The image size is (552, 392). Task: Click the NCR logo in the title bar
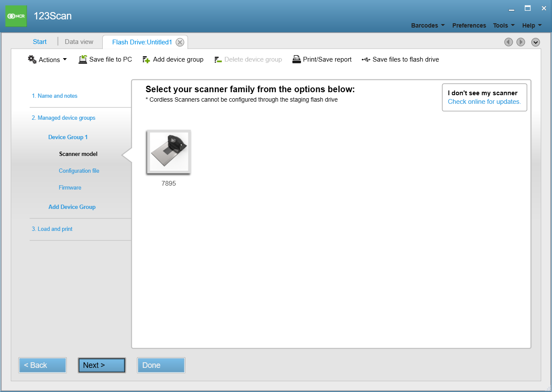(16, 16)
